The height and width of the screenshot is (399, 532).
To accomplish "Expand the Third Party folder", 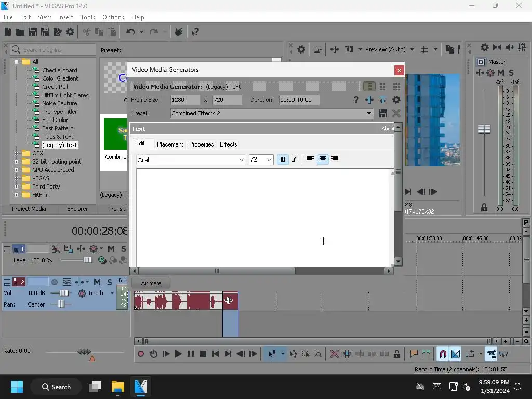I will click(x=16, y=187).
